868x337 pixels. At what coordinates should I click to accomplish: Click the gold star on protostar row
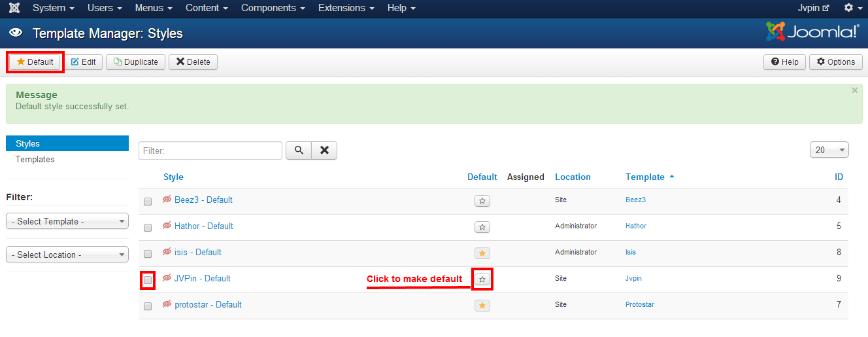tap(482, 306)
